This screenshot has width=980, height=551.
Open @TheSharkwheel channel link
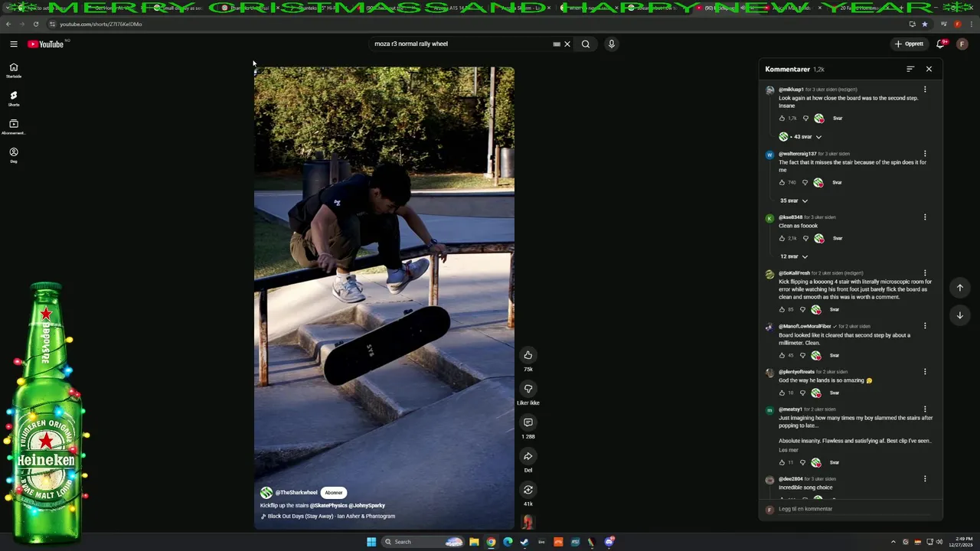(x=296, y=493)
